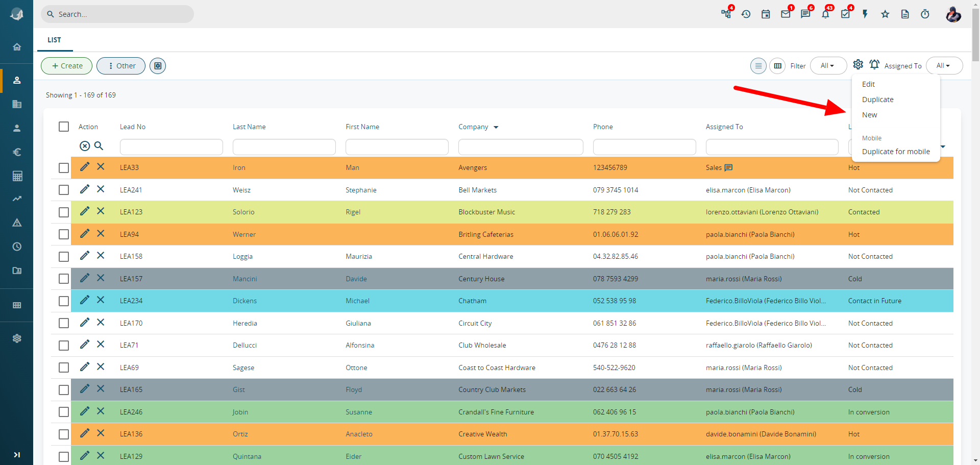Open the building Accounts icon in sidebar

pyautogui.click(x=17, y=104)
